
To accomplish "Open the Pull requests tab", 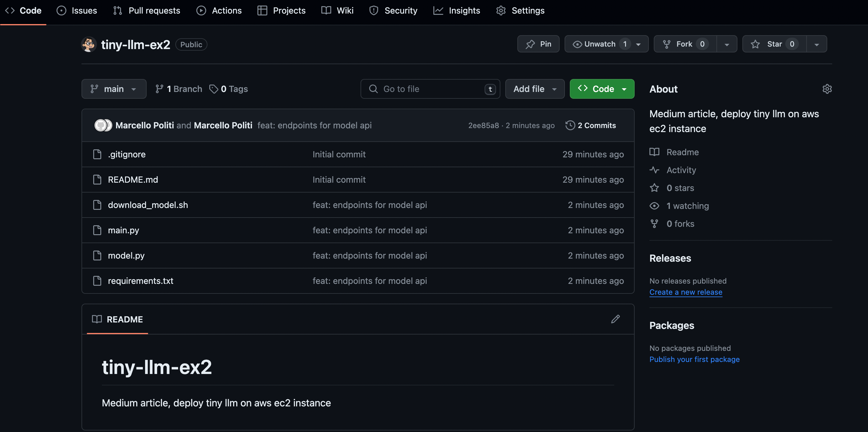I will [x=147, y=10].
